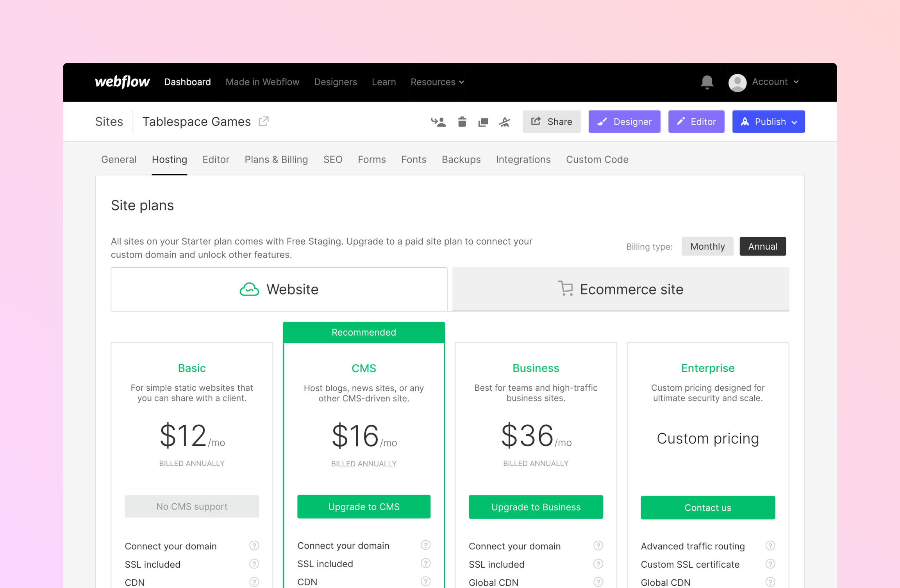Viewport: 900px width, 588px height.
Task: Switch to Website plans
Action: click(x=279, y=290)
